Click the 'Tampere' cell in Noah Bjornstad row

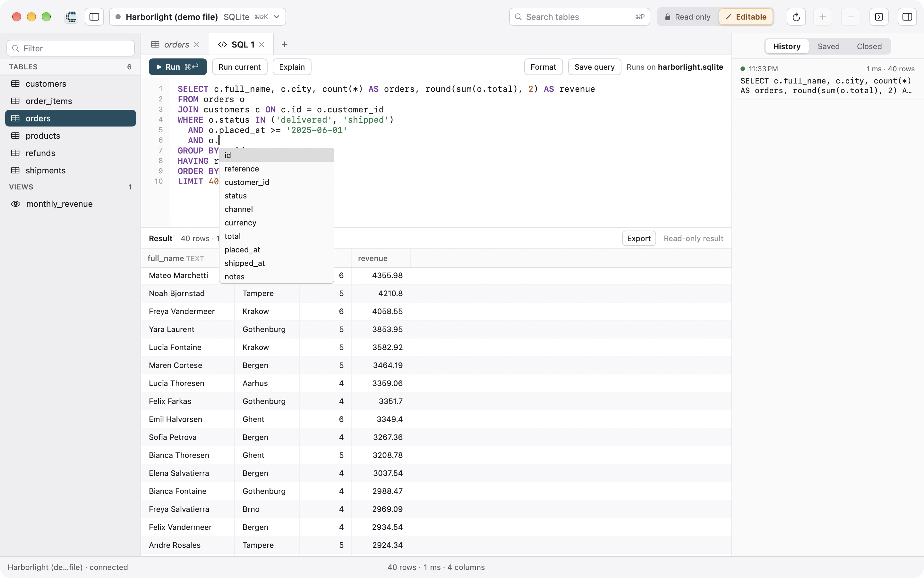click(267, 293)
